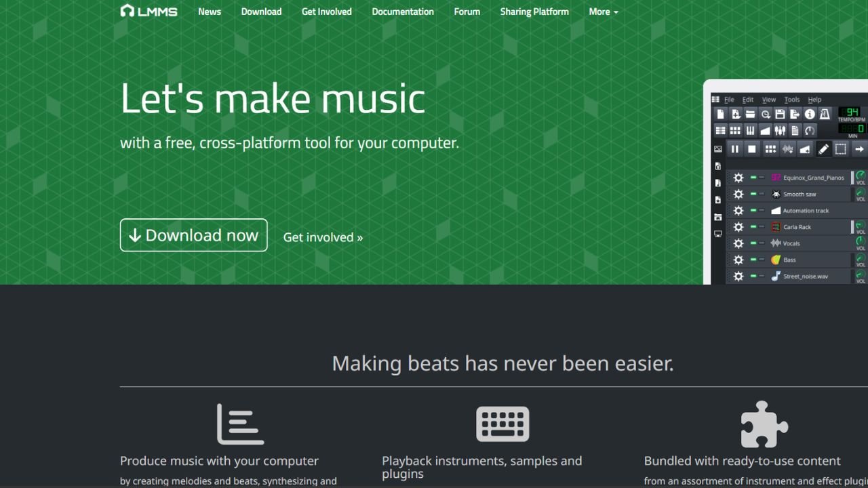Select the pencil draw mode tool

pos(823,149)
